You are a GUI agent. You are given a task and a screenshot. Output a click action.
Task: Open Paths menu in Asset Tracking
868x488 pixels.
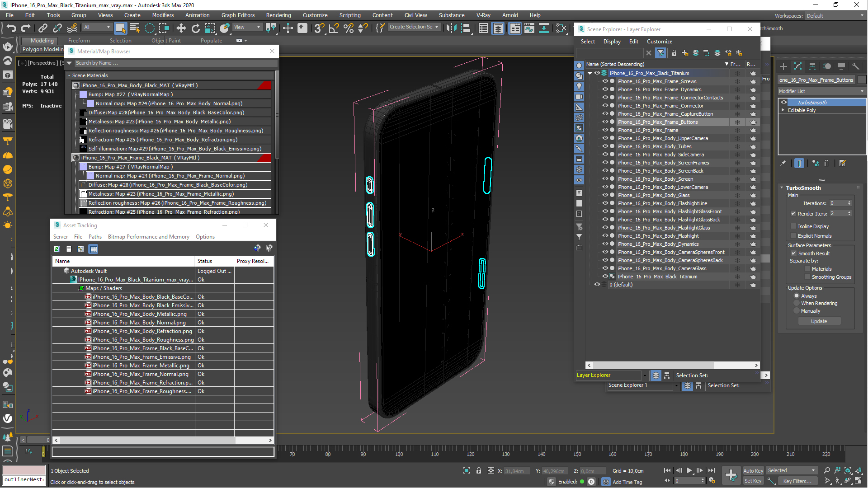[x=95, y=237]
